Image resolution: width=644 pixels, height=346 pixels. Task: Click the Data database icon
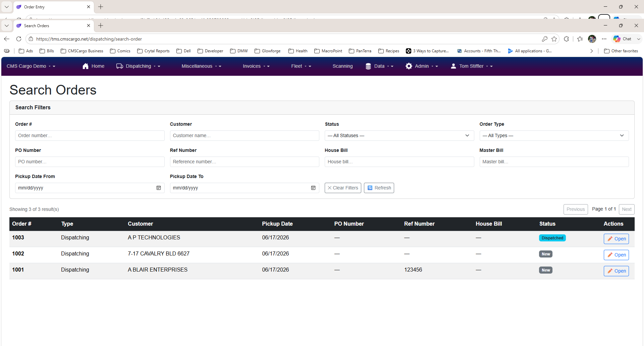tap(368, 66)
